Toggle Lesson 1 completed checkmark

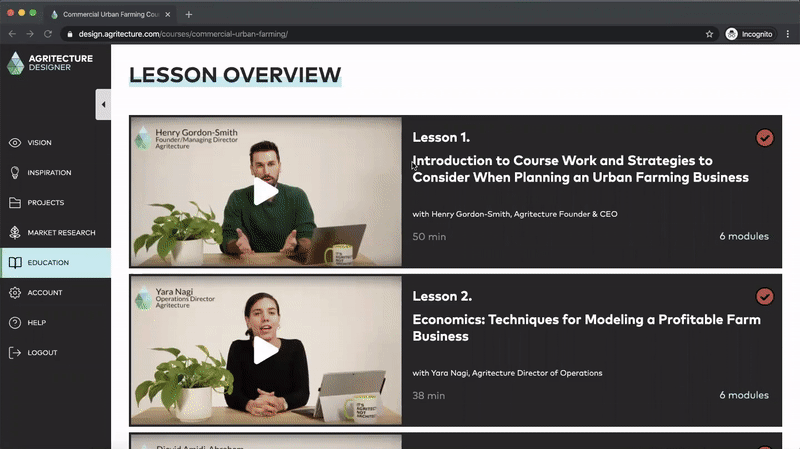(764, 138)
